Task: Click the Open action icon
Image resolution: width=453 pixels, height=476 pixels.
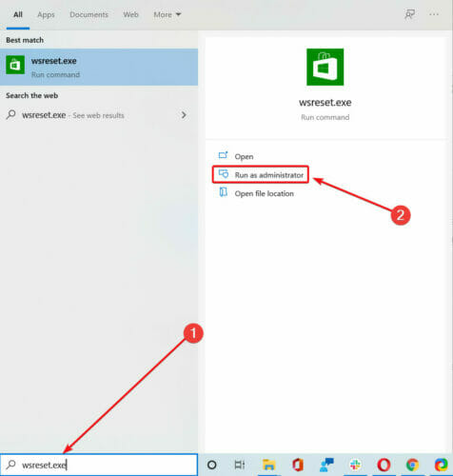Action: pyautogui.click(x=224, y=155)
